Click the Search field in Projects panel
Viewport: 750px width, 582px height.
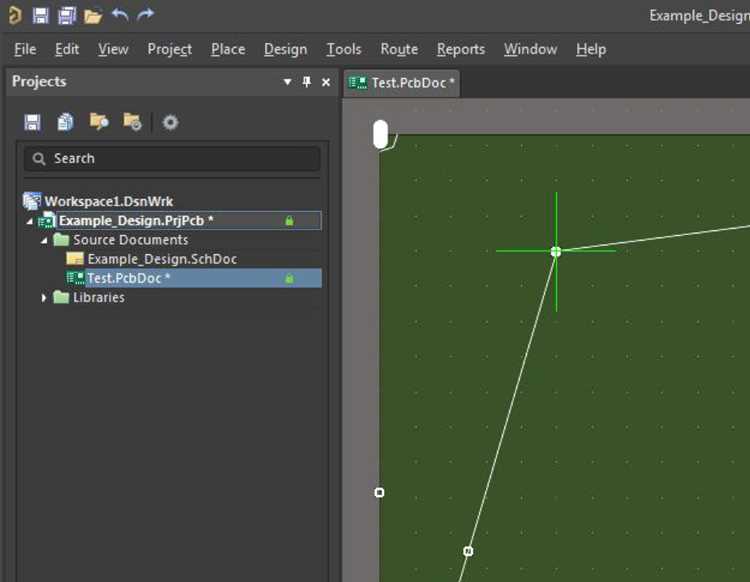tap(172, 158)
